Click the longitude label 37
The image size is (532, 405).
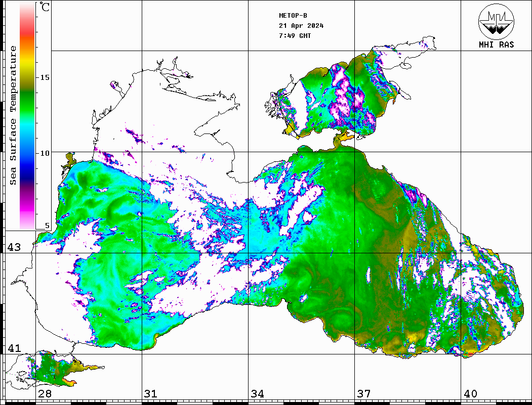point(364,393)
